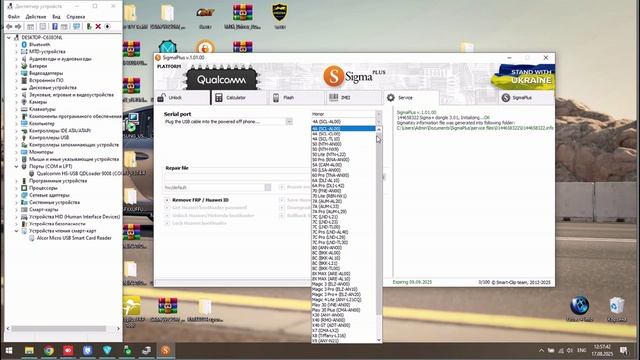Click the Windows Start button

pyautogui.click(x=9, y=351)
